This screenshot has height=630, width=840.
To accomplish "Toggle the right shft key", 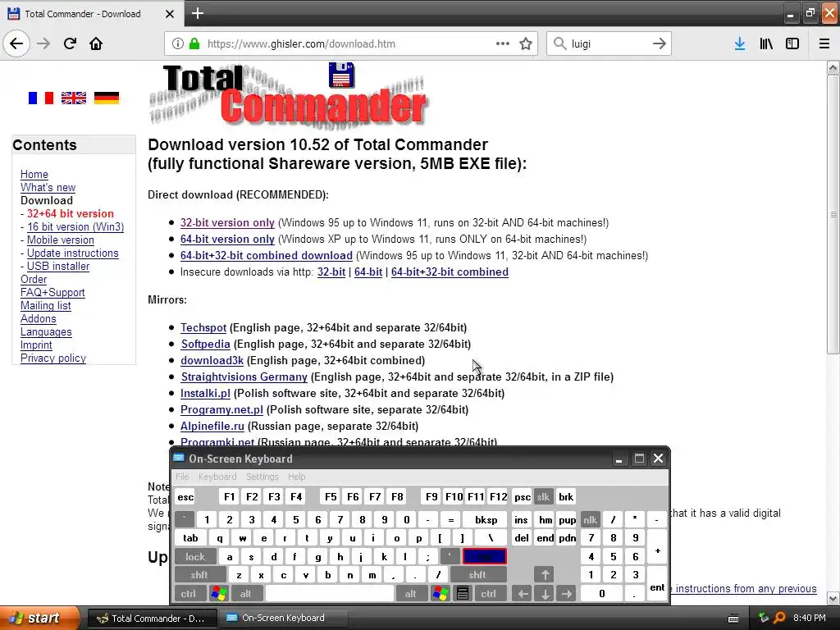I will pyautogui.click(x=477, y=575).
